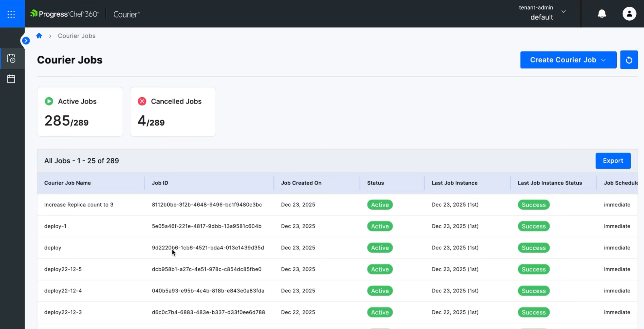Click the Export button
Image resolution: width=644 pixels, height=329 pixels.
613,161
